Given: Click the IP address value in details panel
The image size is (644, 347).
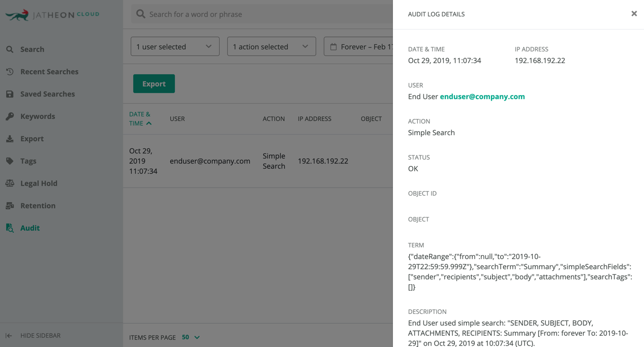Looking at the screenshot, I should coord(540,60).
